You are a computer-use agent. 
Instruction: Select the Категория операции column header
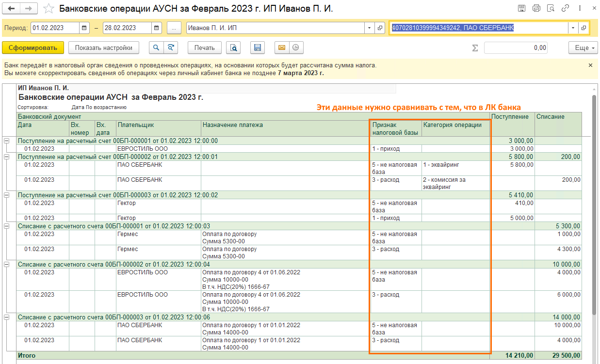tap(455, 128)
